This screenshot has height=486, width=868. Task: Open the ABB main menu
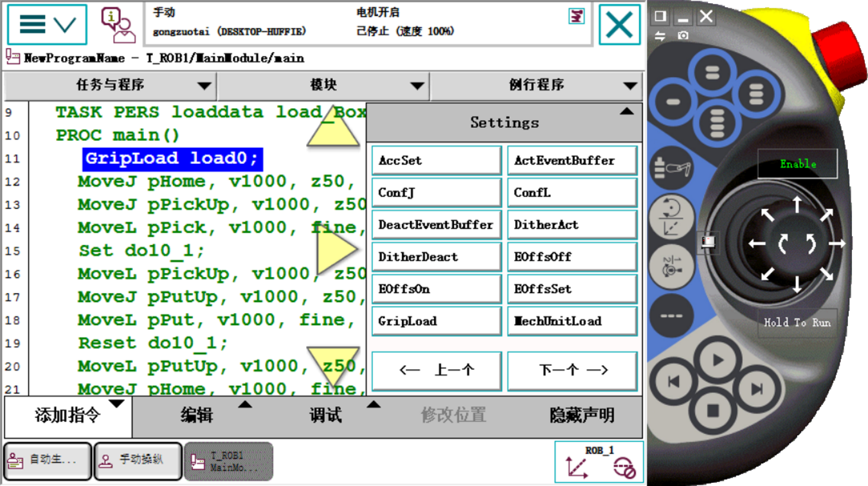tap(46, 24)
